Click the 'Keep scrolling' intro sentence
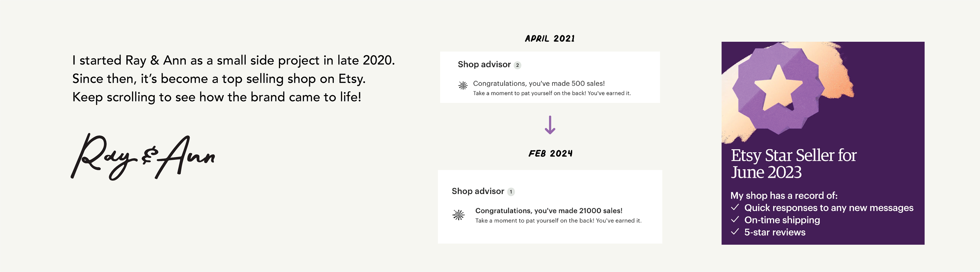 pyautogui.click(x=216, y=97)
